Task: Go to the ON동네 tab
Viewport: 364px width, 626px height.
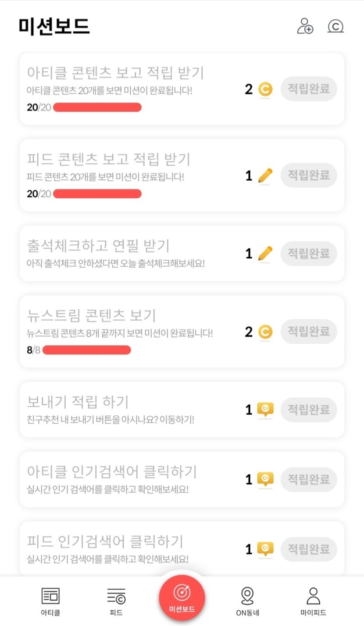Action: pyautogui.click(x=247, y=601)
